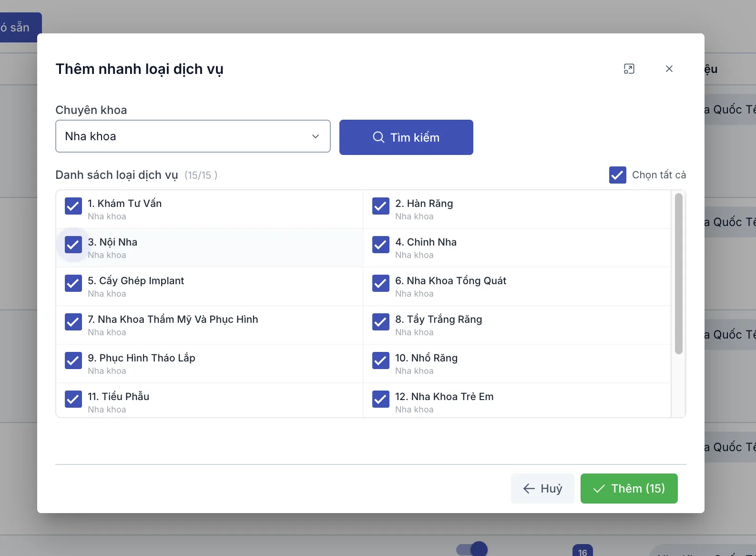Uncheck 5. Cấy Ghép Implant
The height and width of the screenshot is (556, 756).
coord(73,283)
